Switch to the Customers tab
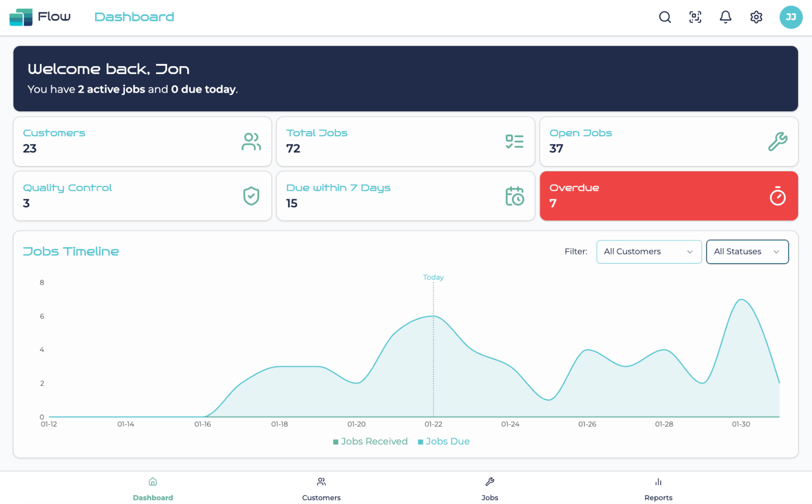812x504 pixels. (x=321, y=489)
